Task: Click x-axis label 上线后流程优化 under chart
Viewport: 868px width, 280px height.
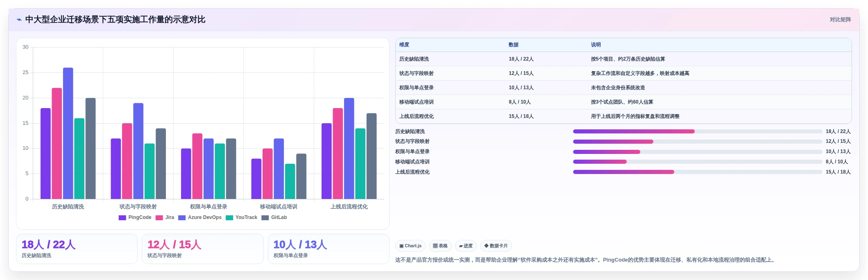Action: 349,207
